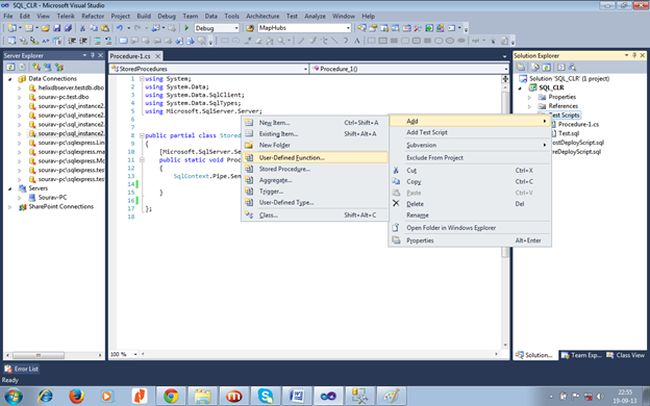Open the 100 % zoom dropdown
The width and height of the screenshot is (650, 406).
135,354
